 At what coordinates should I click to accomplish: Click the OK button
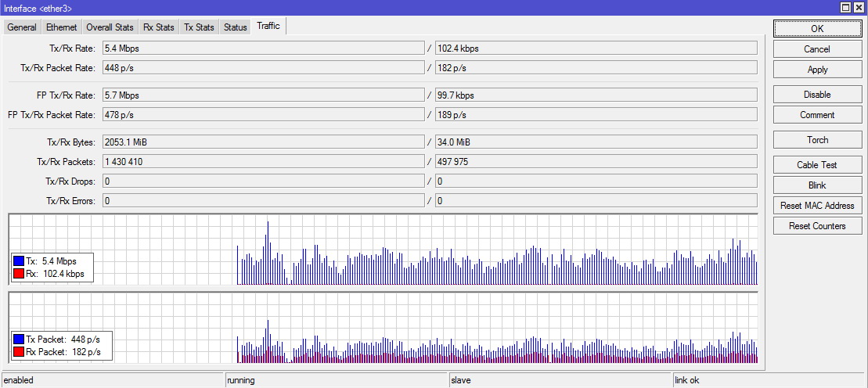click(x=816, y=29)
